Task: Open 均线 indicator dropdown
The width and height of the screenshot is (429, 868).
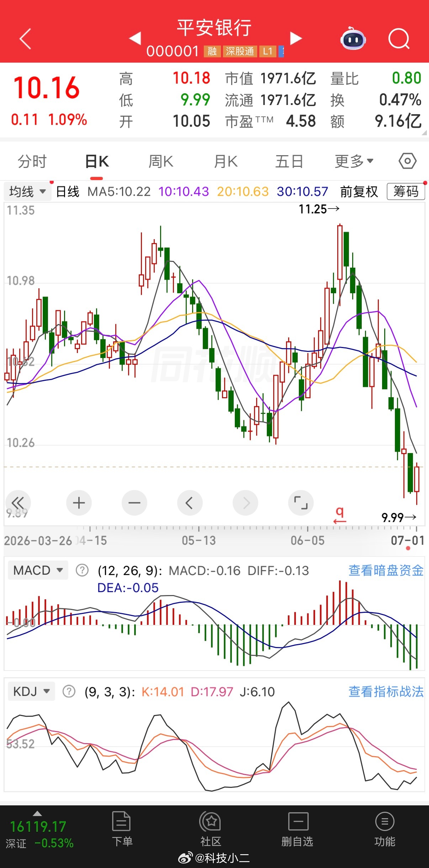Action: pos(27,191)
